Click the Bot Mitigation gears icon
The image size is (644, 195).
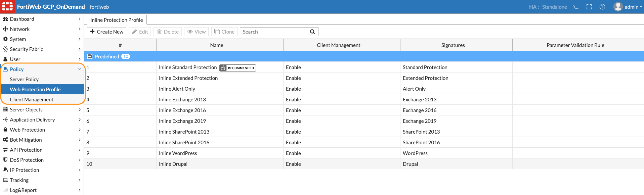[5, 140]
